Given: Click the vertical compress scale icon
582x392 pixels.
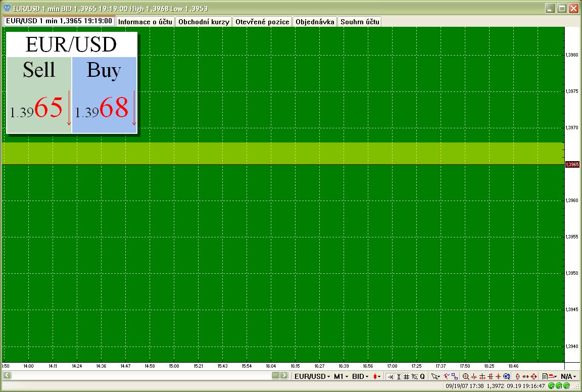Looking at the screenshot, I should tap(498, 376).
